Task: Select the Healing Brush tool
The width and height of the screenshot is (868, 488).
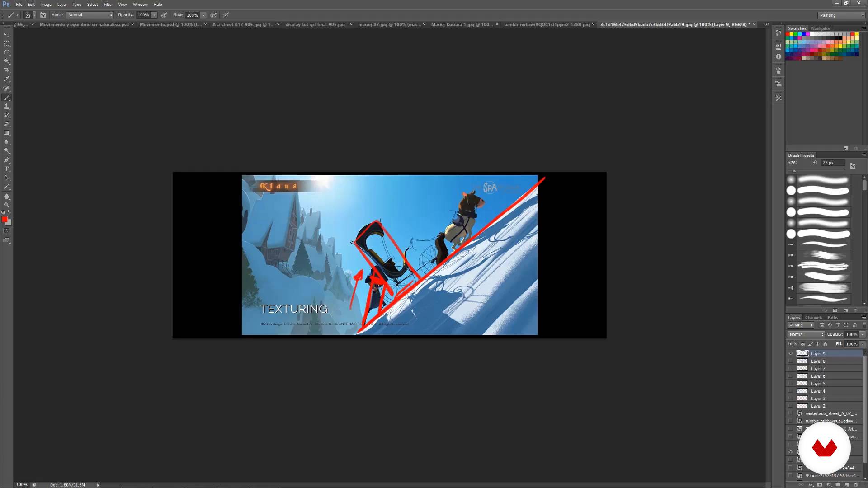Action: (x=6, y=89)
